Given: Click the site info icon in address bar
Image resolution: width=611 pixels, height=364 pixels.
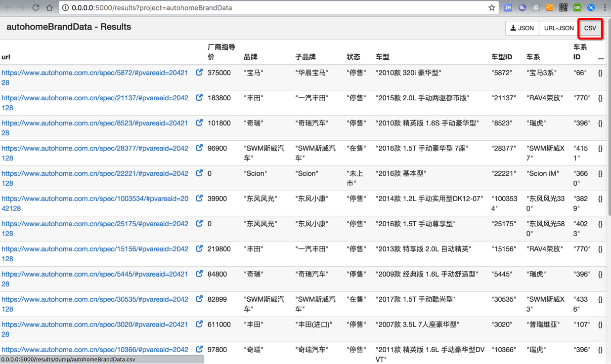Looking at the screenshot, I should [65, 8].
